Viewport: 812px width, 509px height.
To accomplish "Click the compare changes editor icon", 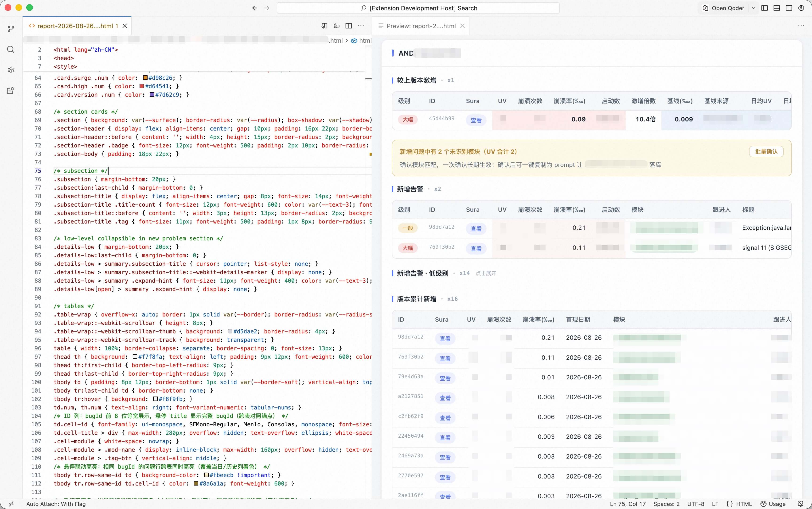I will click(336, 26).
